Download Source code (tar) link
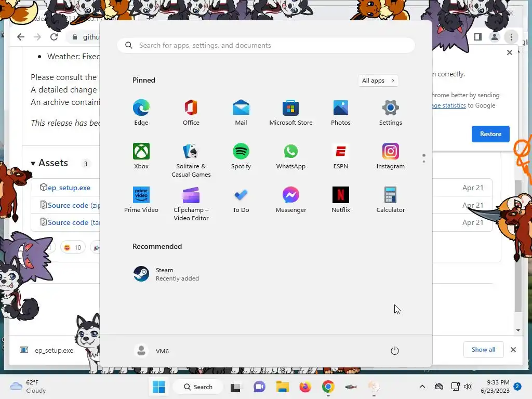 [73, 222]
